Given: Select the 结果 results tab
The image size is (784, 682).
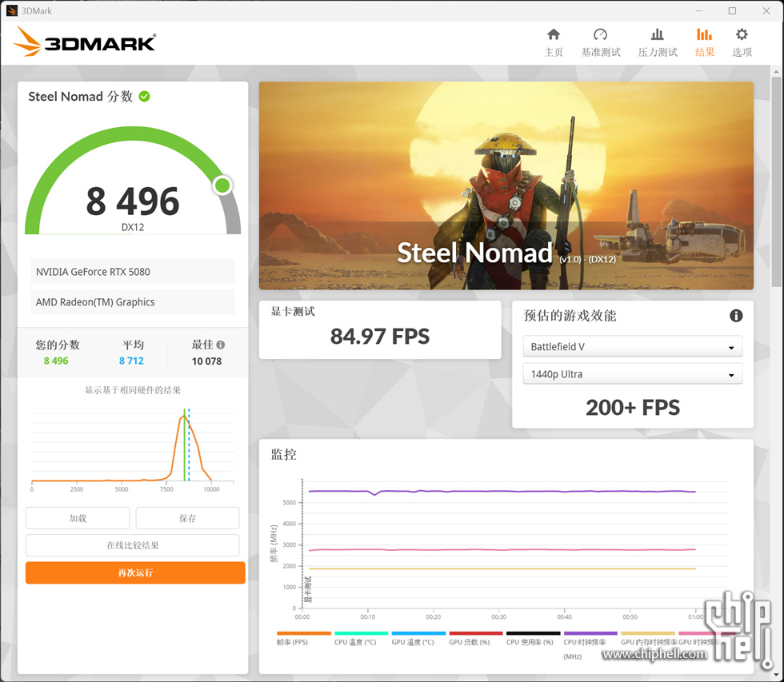Looking at the screenshot, I should [705, 42].
